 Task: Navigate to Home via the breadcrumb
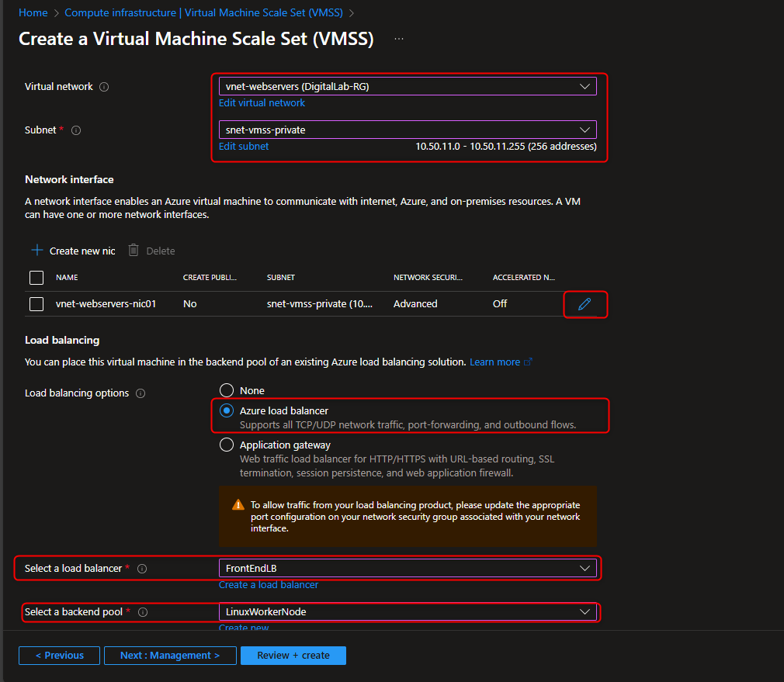33,12
